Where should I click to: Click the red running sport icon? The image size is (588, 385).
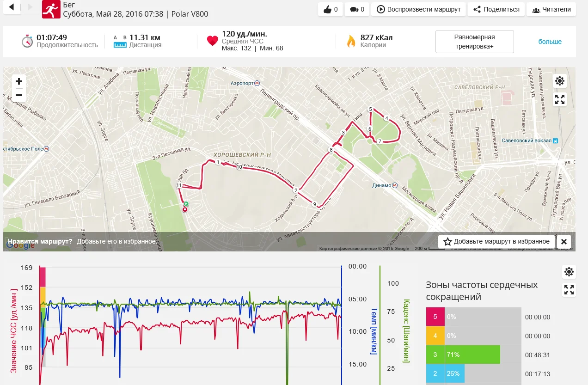tap(51, 9)
